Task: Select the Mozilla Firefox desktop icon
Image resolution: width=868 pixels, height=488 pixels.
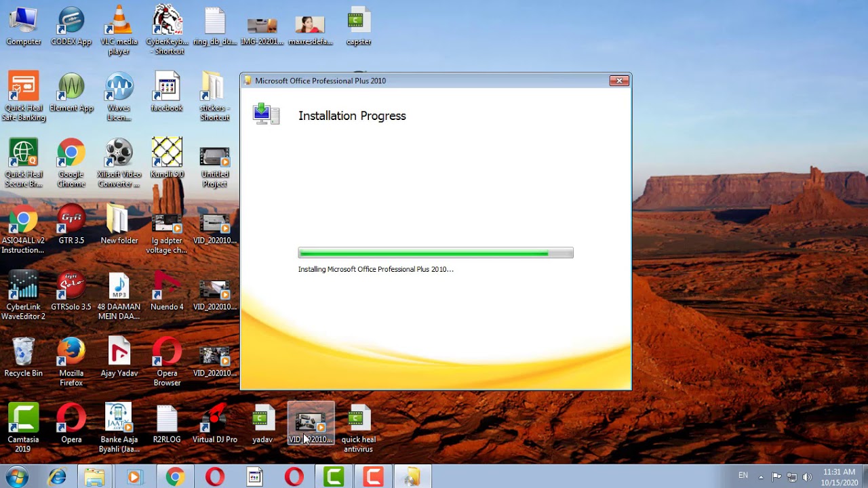Action: 71,363
